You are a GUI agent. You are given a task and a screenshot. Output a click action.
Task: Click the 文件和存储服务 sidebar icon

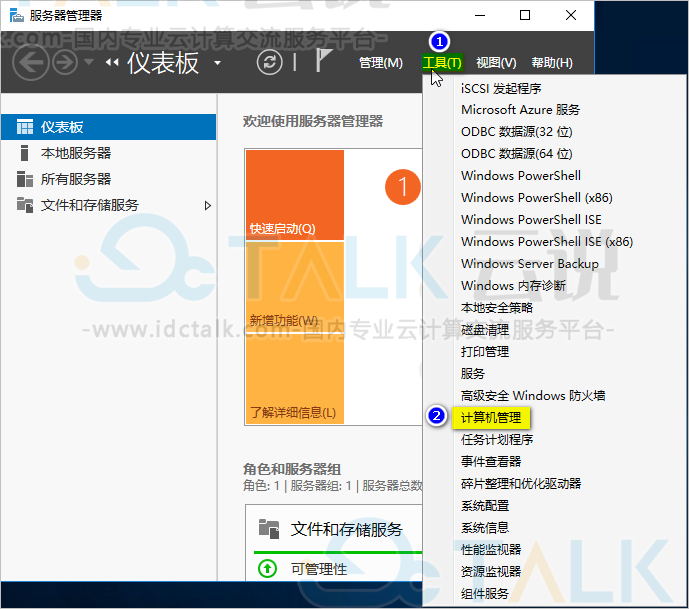[x=25, y=205]
